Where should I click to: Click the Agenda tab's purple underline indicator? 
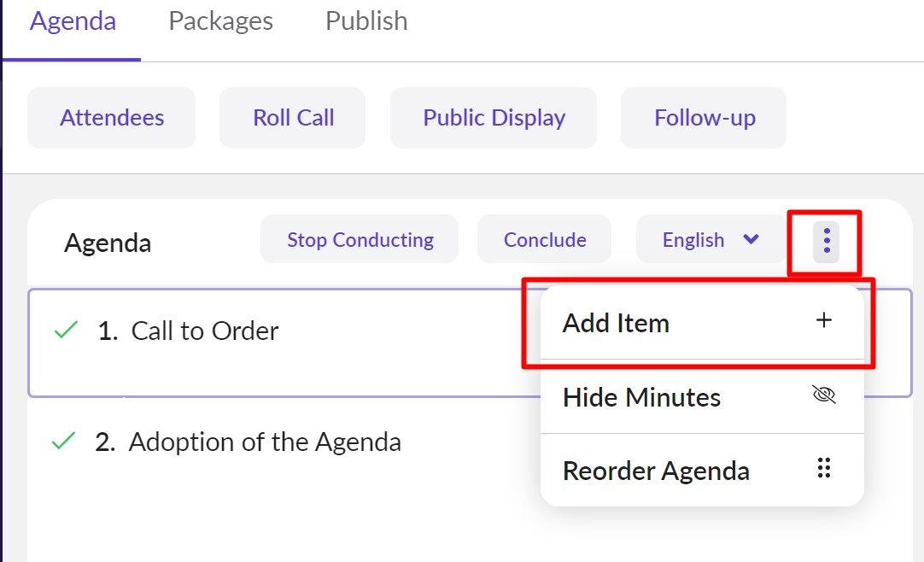(73, 59)
